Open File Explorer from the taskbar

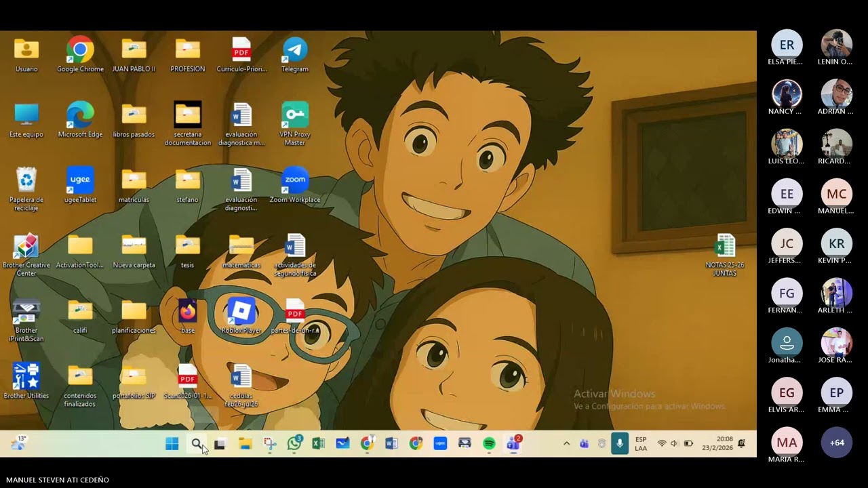[245, 444]
